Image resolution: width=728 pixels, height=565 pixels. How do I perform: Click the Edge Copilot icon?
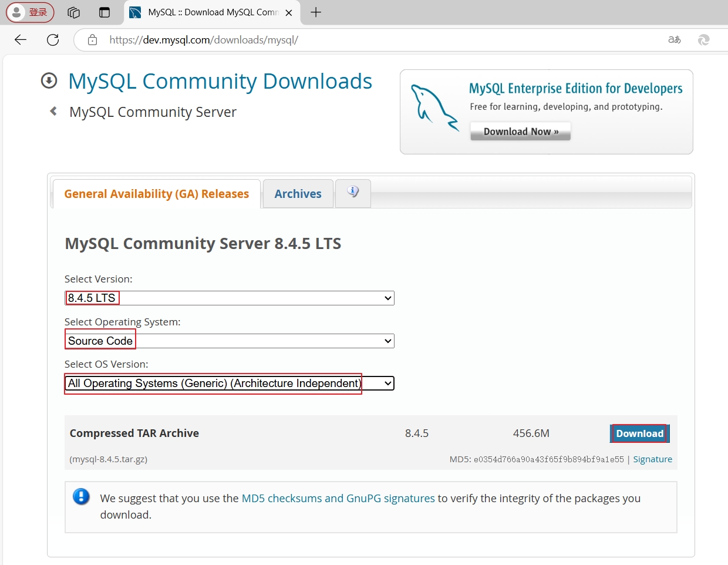coord(703,40)
